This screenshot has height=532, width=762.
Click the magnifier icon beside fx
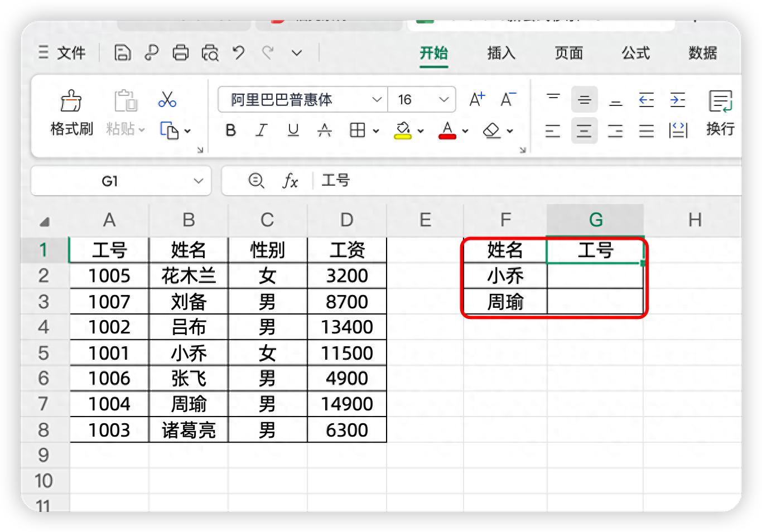point(256,181)
